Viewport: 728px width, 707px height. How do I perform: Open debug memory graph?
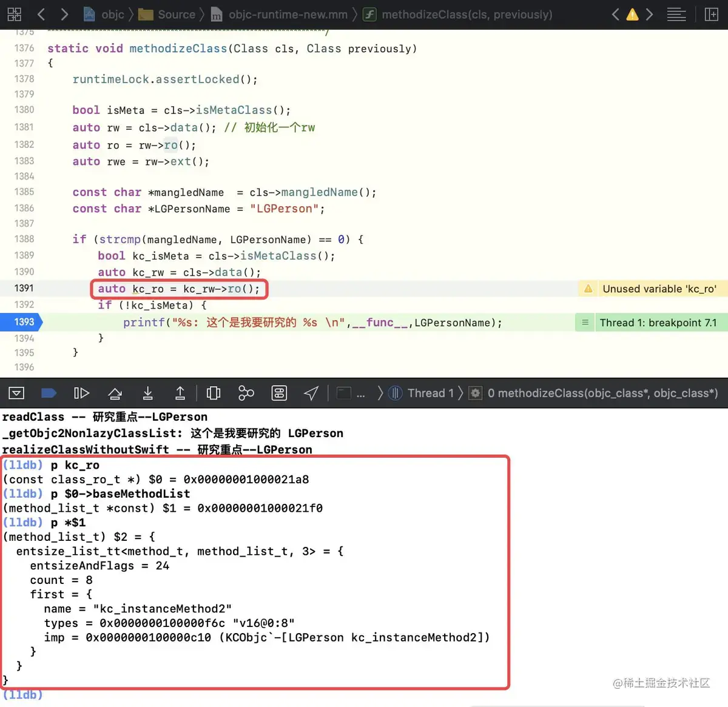pos(246,393)
